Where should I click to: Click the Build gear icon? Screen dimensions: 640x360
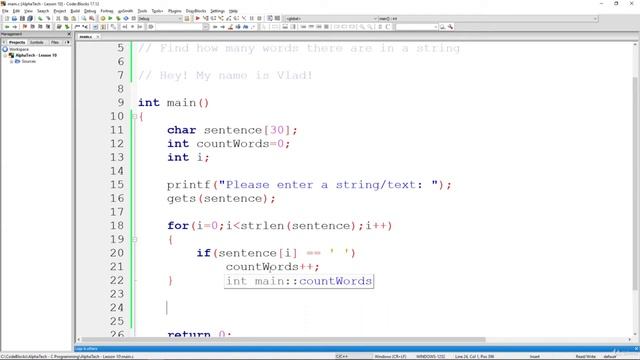click(103, 18)
